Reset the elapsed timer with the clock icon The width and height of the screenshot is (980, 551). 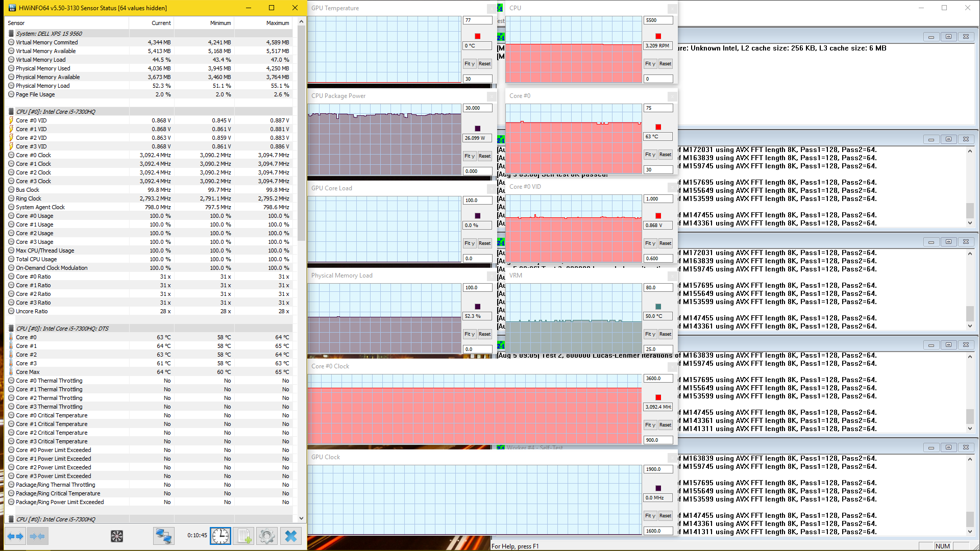click(x=220, y=536)
